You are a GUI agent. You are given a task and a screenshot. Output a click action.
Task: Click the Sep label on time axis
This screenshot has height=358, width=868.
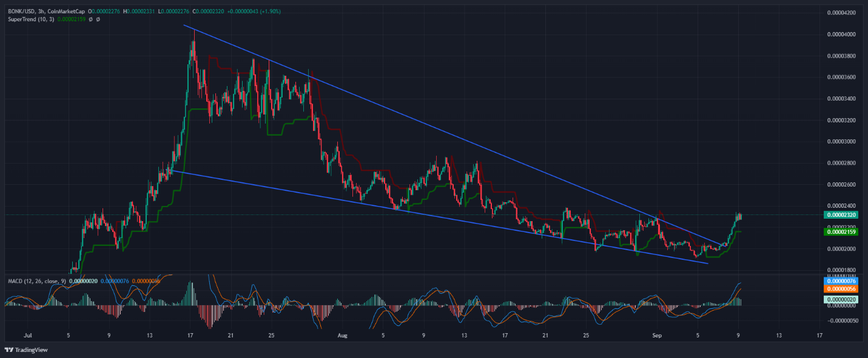pyautogui.click(x=656, y=334)
